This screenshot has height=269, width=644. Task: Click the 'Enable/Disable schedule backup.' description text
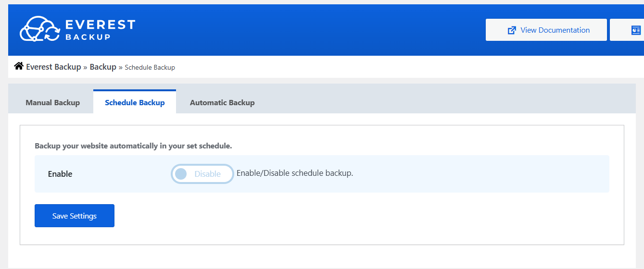point(295,173)
